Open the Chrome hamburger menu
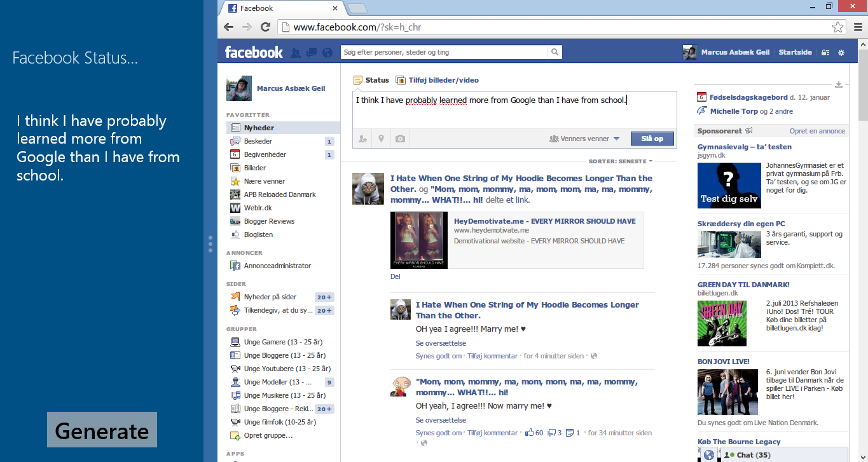The width and height of the screenshot is (868, 462). click(857, 27)
